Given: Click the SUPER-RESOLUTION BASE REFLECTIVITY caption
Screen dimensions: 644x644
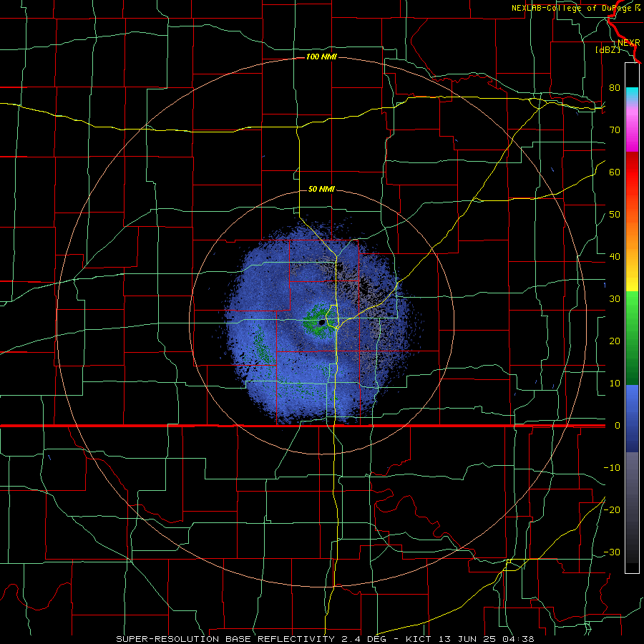Looking at the screenshot, I should pyautogui.click(x=225, y=639).
